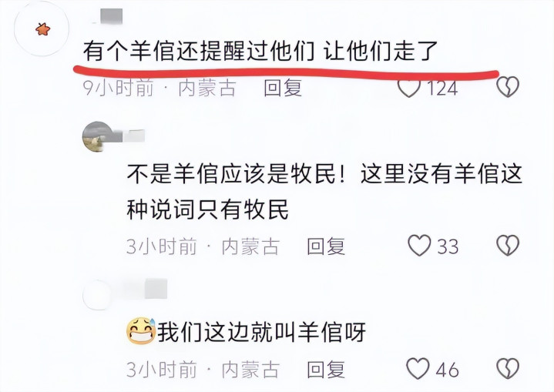Dislike the 牧民 reply with broken heart
The image size is (554, 392).
pyautogui.click(x=508, y=246)
